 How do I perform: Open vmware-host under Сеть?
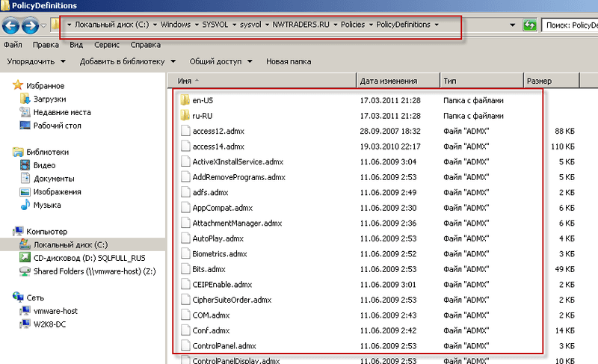click(x=55, y=311)
